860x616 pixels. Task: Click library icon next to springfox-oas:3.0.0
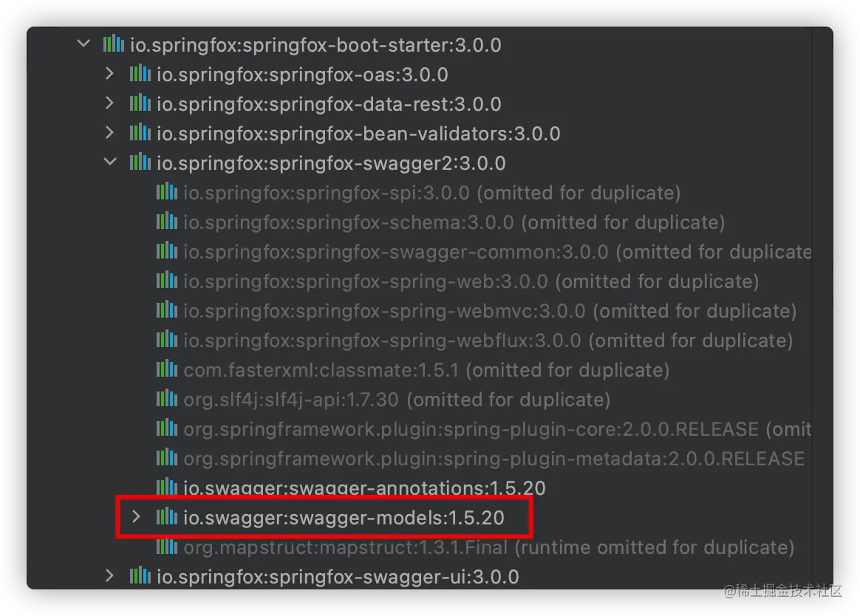point(140,74)
